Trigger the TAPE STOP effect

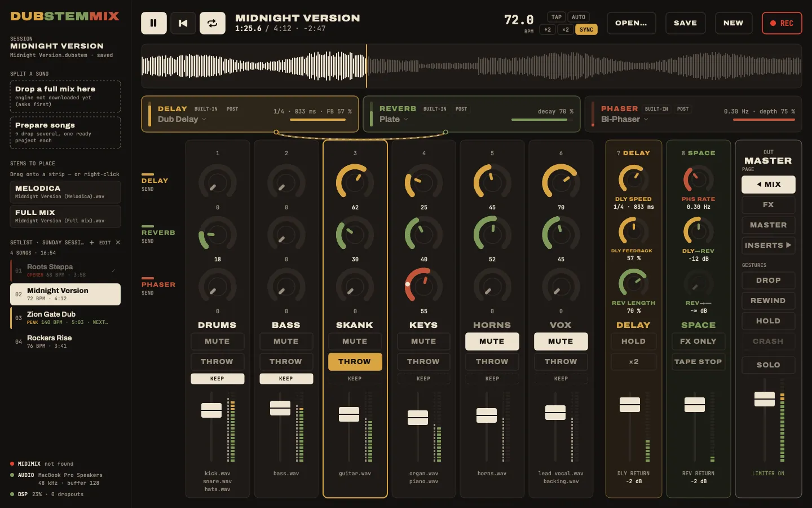click(x=698, y=362)
